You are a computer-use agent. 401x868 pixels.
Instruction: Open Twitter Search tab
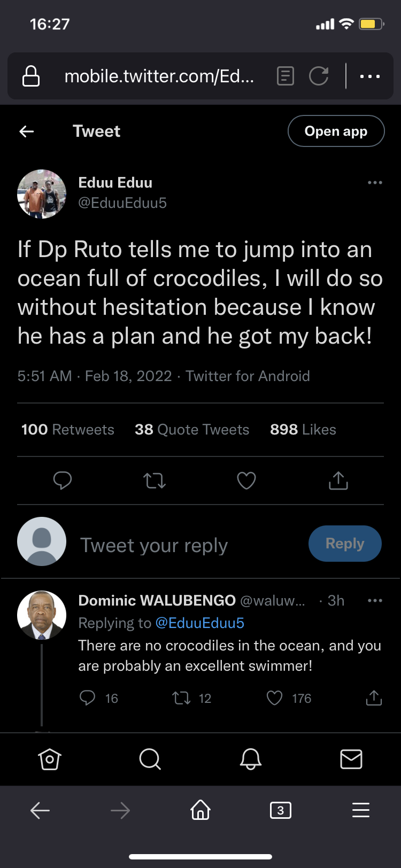tap(150, 759)
